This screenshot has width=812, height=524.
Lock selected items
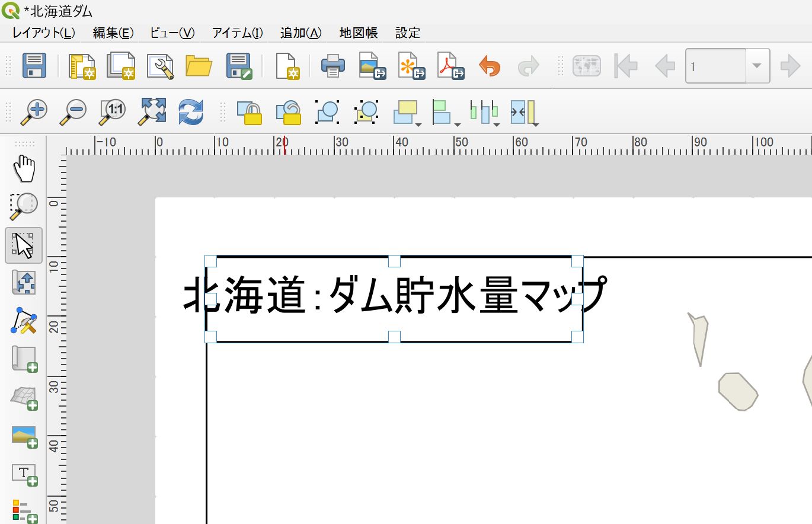point(249,112)
